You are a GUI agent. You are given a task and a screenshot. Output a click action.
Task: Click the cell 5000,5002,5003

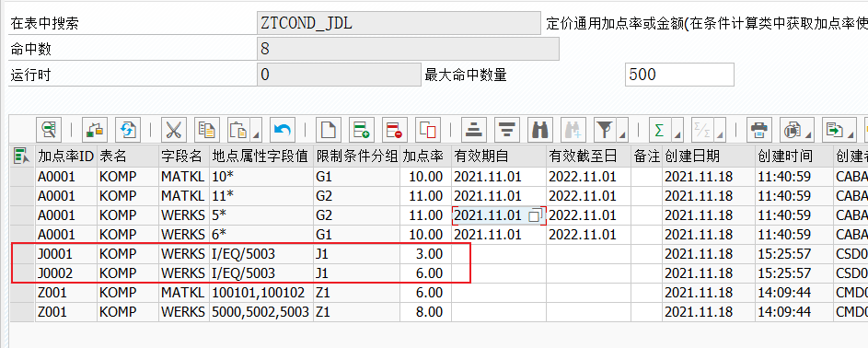261,312
